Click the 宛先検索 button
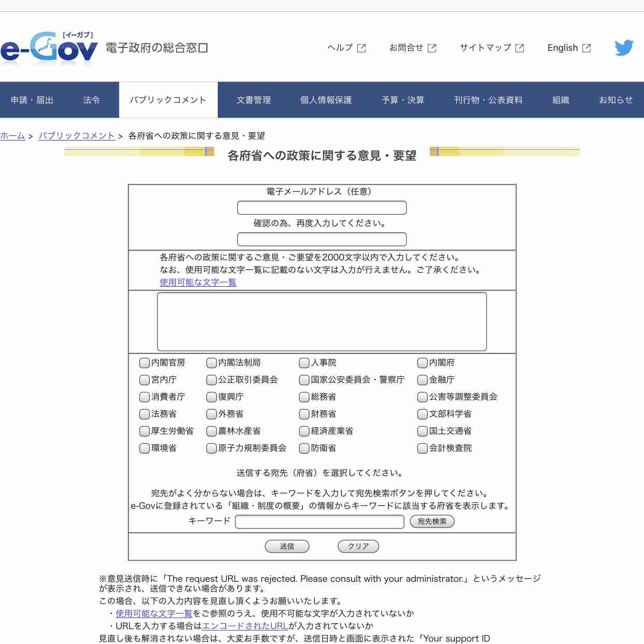Viewport: 644px width, 644px height. (432, 522)
